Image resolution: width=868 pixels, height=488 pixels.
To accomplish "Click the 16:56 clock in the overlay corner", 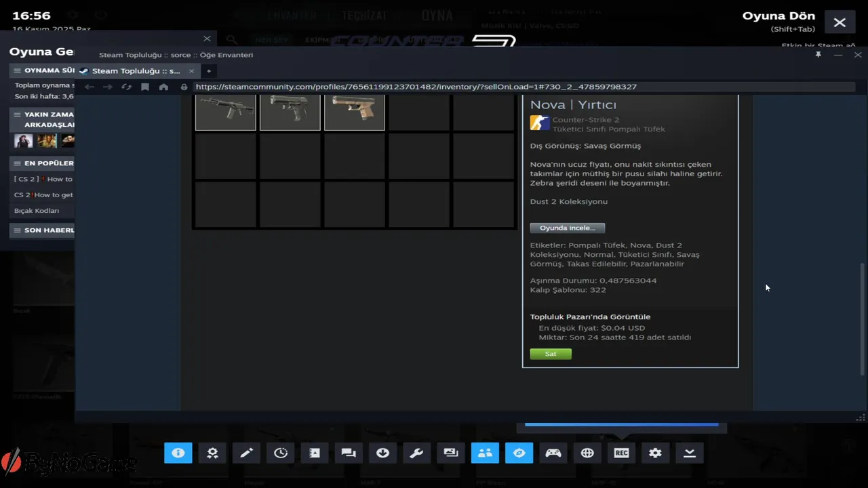I will click(32, 16).
